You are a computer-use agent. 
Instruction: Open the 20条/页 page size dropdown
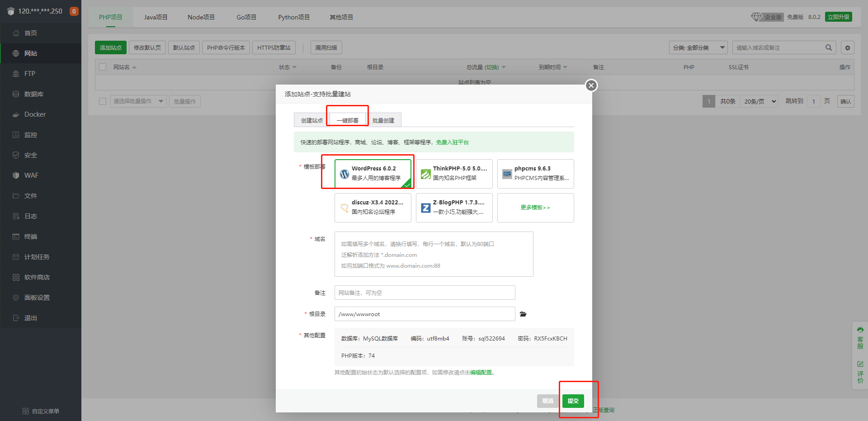coord(760,101)
